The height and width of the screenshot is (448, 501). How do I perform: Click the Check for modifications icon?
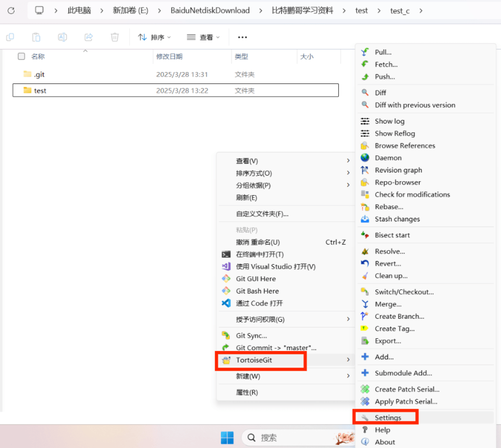[x=365, y=194]
